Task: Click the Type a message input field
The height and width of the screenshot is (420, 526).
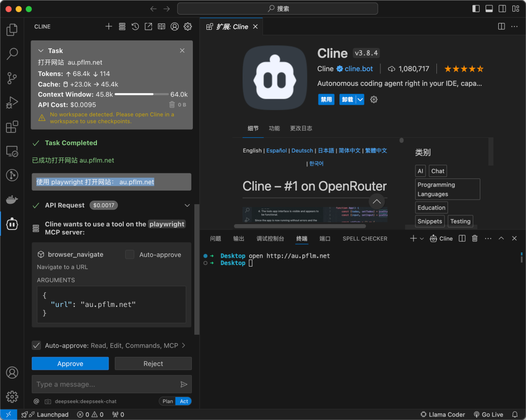Action: click(x=105, y=384)
